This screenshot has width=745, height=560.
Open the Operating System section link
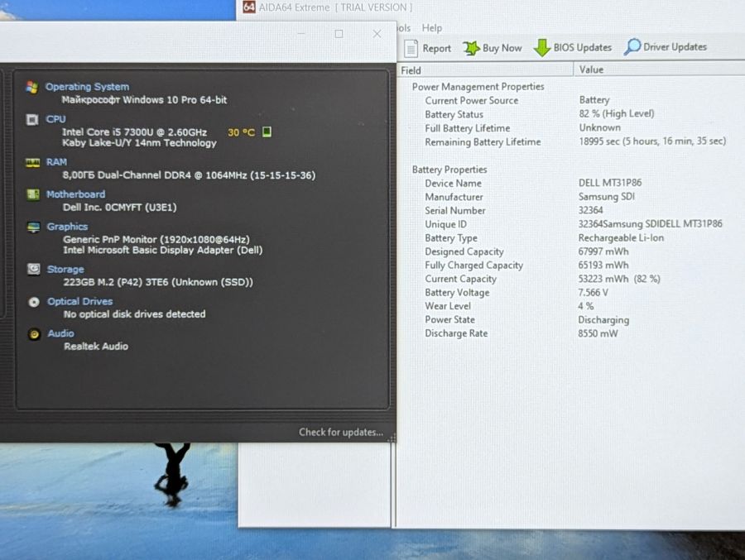point(87,87)
